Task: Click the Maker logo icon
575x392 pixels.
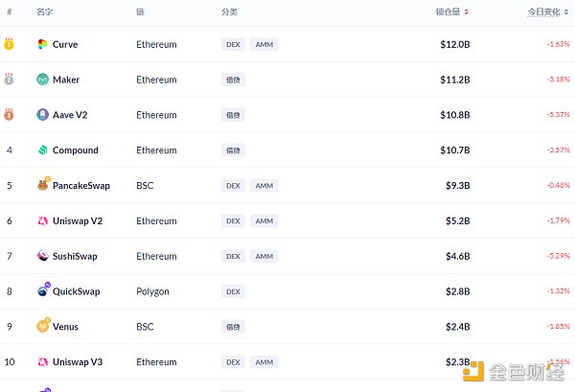Action: coord(42,80)
